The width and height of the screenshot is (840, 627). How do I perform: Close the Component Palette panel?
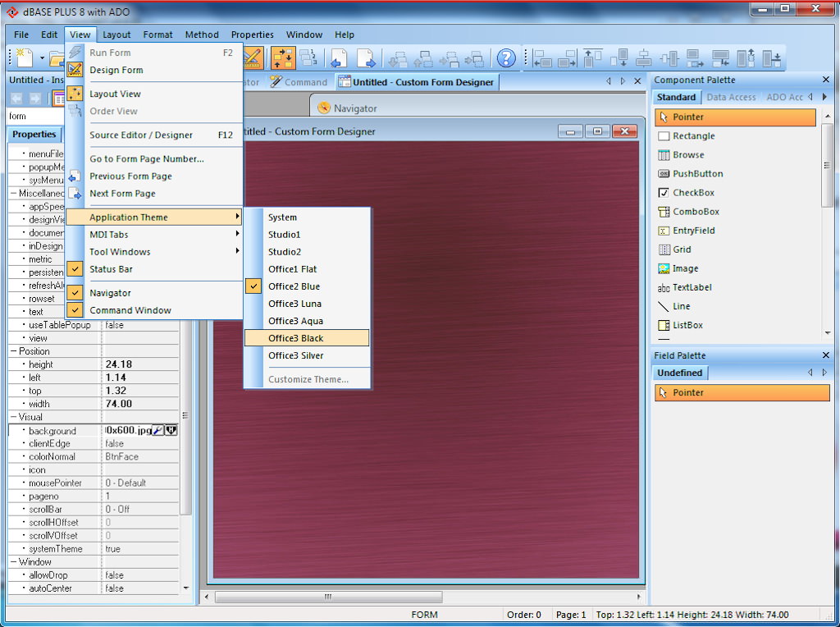coord(825,80)
